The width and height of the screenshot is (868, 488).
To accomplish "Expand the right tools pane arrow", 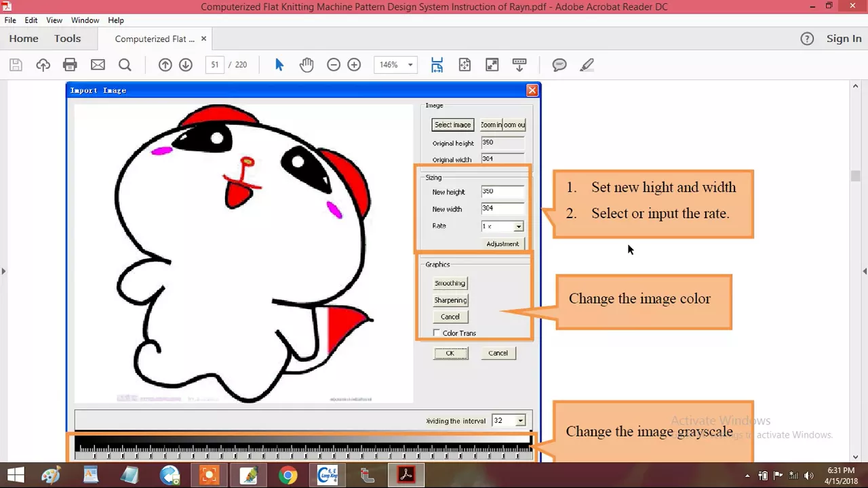I will (865, 271).
